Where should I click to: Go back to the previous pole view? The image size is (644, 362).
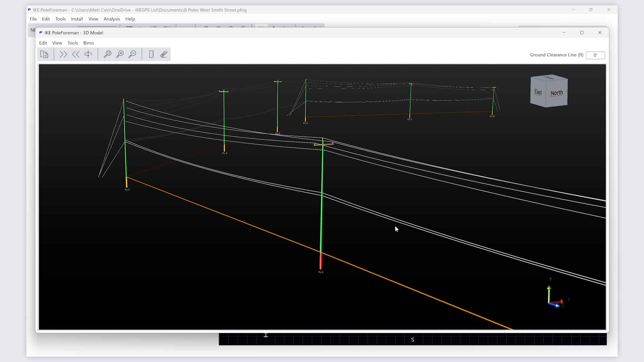tap(76, 54)
